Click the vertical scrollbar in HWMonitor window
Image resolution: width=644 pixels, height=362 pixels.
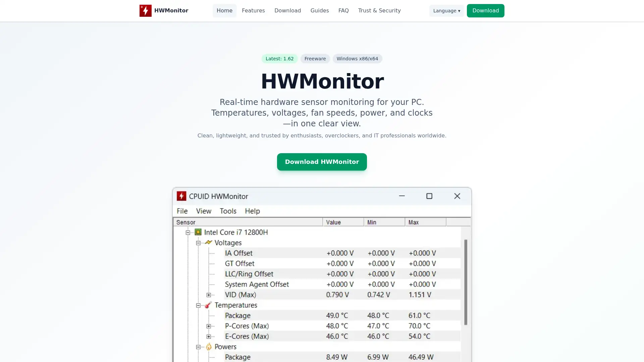pos(466,282)
